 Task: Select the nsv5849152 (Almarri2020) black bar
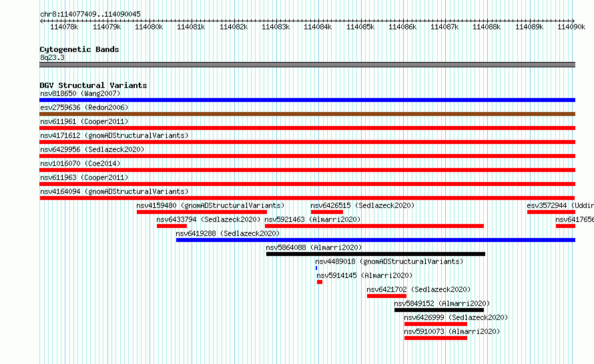point(439,310)
